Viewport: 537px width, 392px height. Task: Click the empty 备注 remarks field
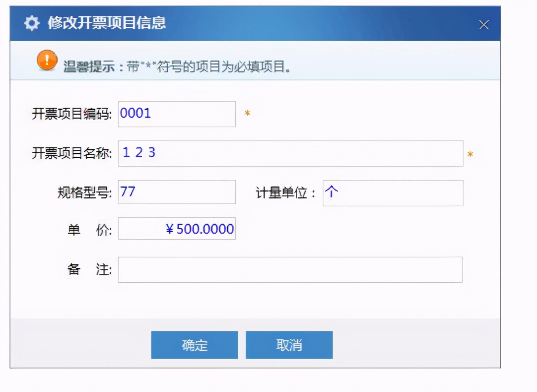[290, 269]
